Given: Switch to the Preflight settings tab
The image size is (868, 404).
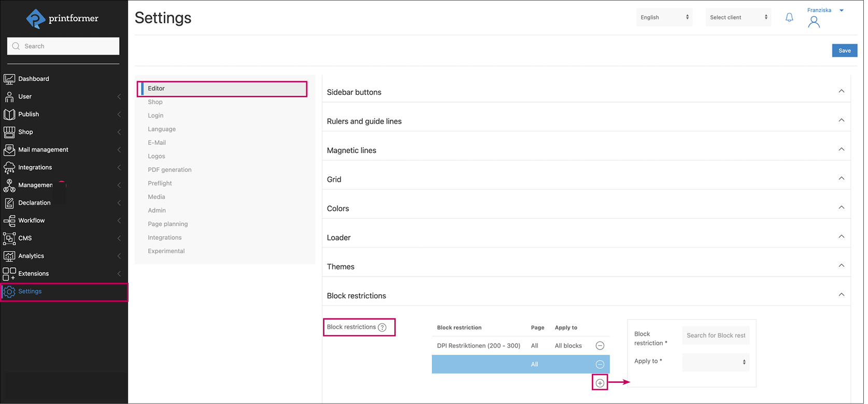Looking at the screenshot, I should [x=160, y=183].
